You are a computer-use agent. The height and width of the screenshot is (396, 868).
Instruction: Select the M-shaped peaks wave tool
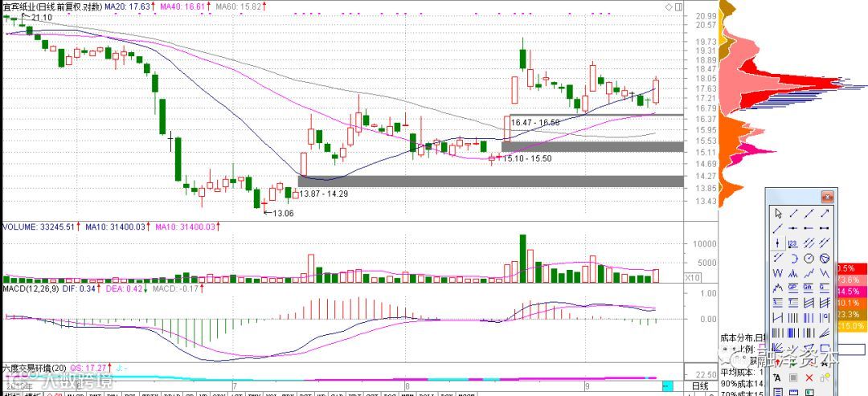pyautogui.click(x=793, y=273)
